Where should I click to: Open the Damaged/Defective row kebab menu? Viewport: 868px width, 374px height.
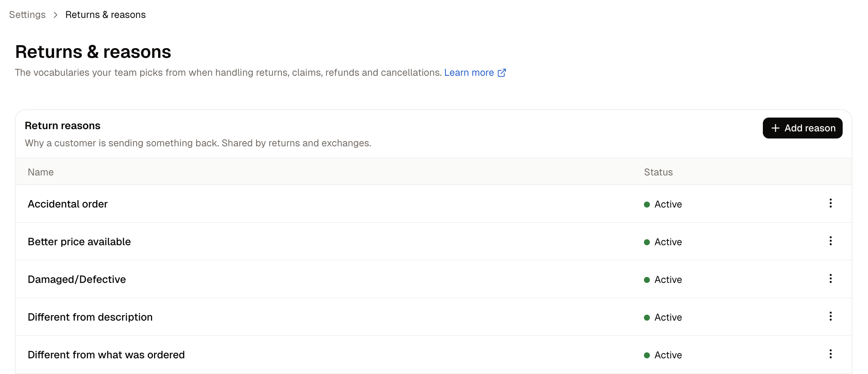click(830, 279)
